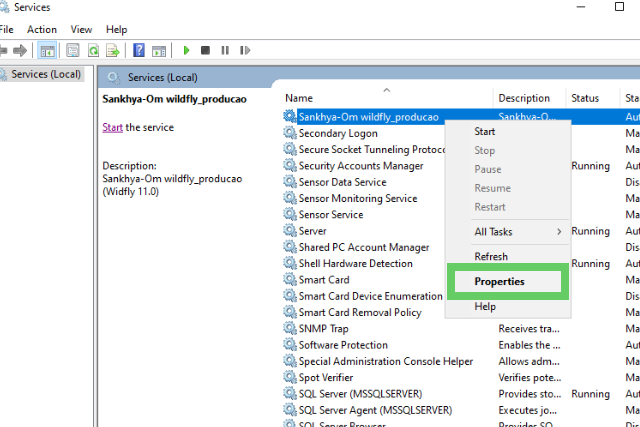Click the Restart Service toolbar icon
640x427 pixels.
[x=245, y=50]
